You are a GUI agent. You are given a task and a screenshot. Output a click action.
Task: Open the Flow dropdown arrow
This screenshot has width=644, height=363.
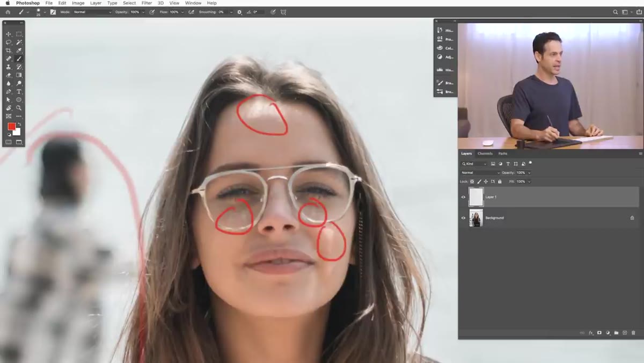182,12
